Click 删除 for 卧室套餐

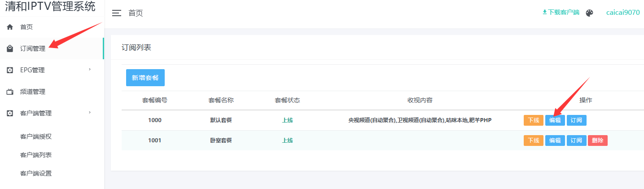click(598, 141)
